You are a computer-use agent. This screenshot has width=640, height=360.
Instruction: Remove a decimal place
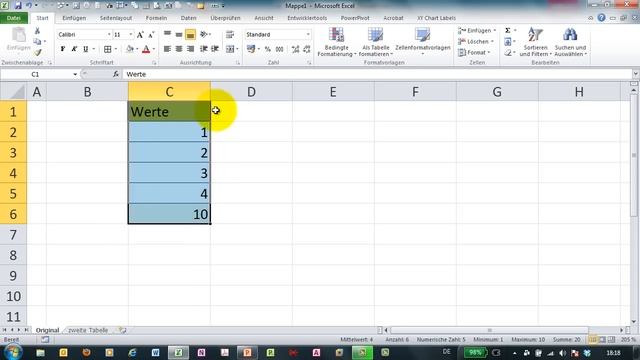[307, 49]
